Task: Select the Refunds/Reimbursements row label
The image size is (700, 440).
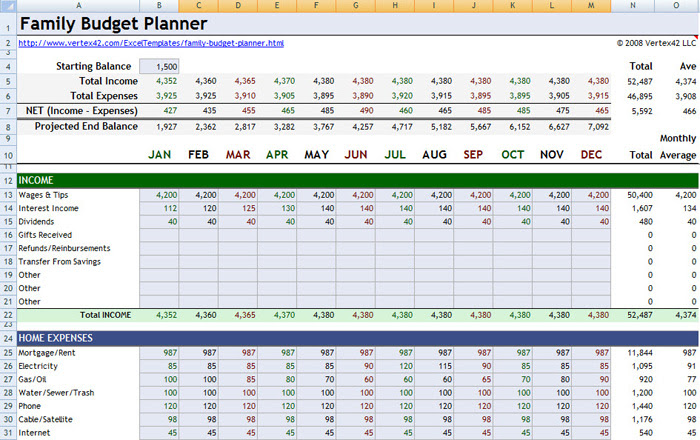Action: pyautogui.click(x=64, y=249)
